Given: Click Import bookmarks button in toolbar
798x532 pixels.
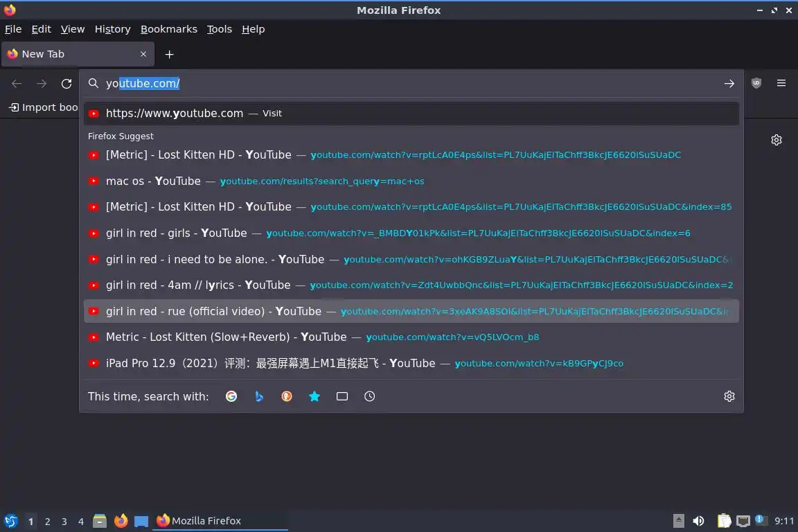Looking at the screenshot, I should (x=44, y=107).
